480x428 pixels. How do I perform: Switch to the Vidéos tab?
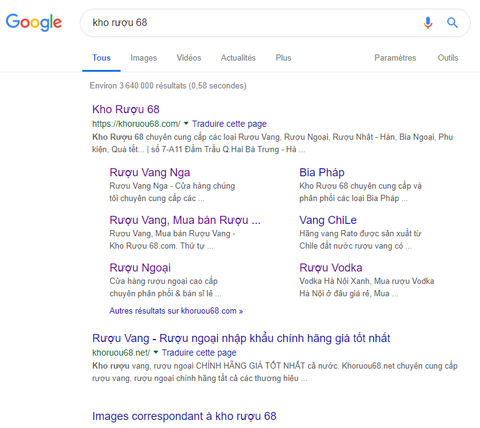click(189, 58)
